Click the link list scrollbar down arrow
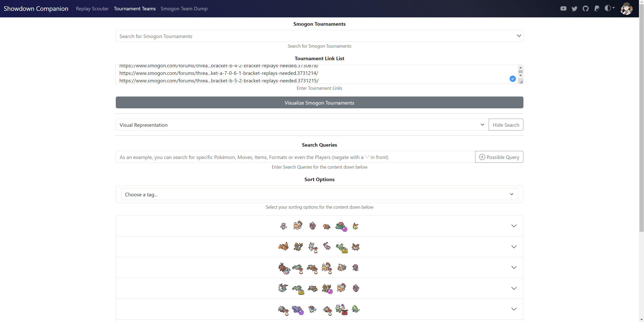This screenshot has height=322, width=644. pos(520,76)
